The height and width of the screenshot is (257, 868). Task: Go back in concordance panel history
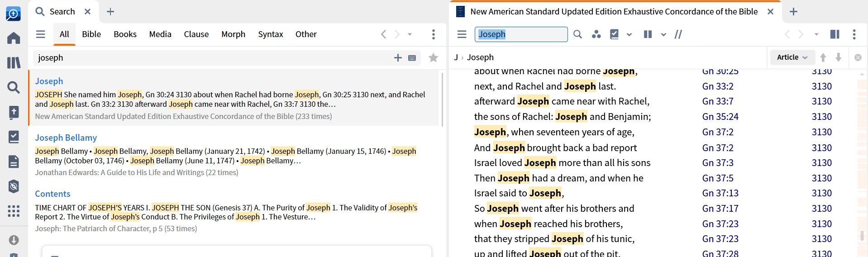click(x=787, y=34)
